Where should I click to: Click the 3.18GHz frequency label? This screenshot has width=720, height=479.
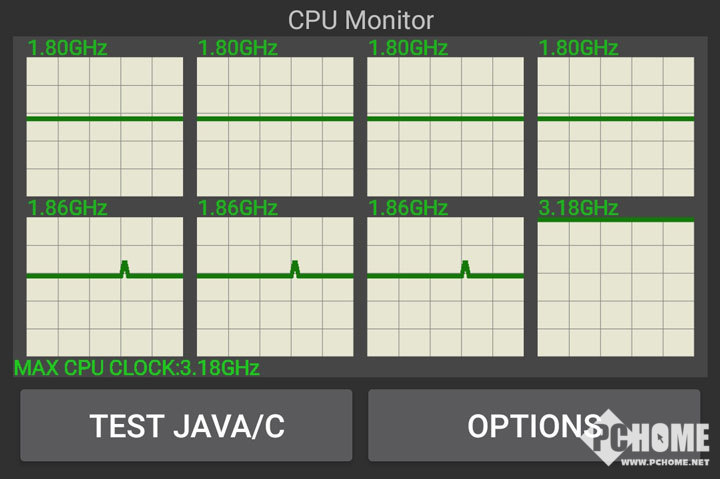(x=578, y=208)
